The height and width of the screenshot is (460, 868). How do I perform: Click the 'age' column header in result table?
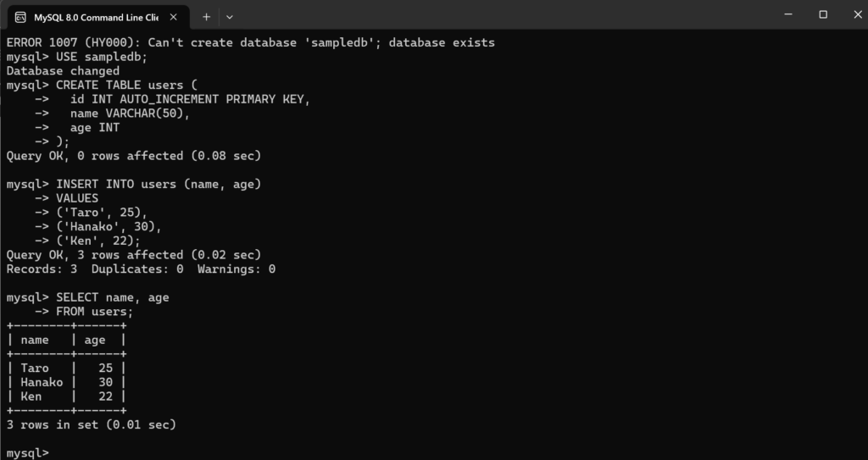pos(95,340)
